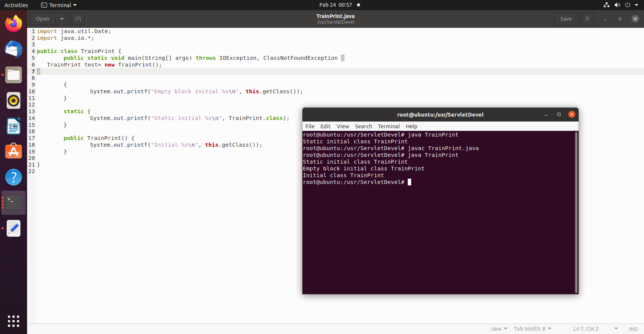Minimize the gedit window

pos(605,19)
